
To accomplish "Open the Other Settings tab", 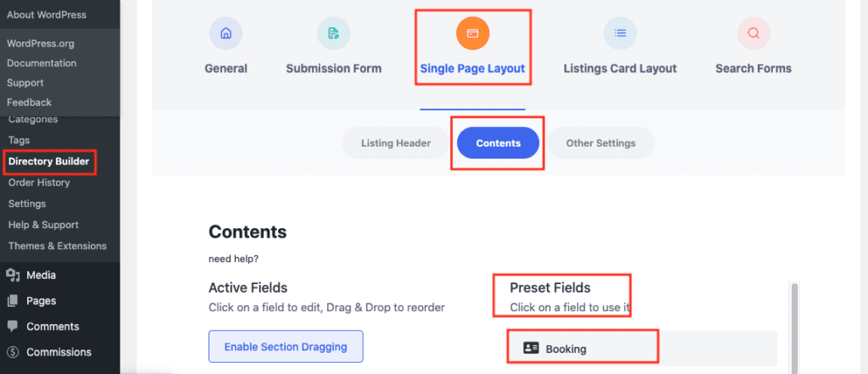I will coord(601,143).
